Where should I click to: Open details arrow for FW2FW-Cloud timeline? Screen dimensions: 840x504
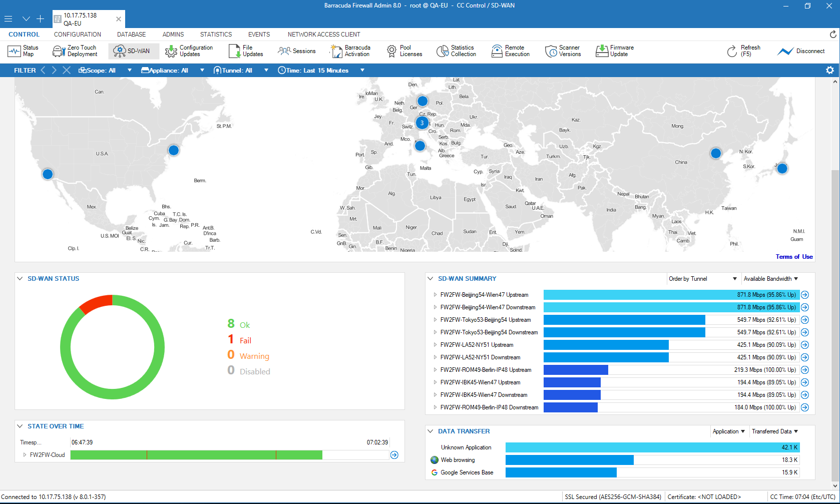[x=394, y=455]
